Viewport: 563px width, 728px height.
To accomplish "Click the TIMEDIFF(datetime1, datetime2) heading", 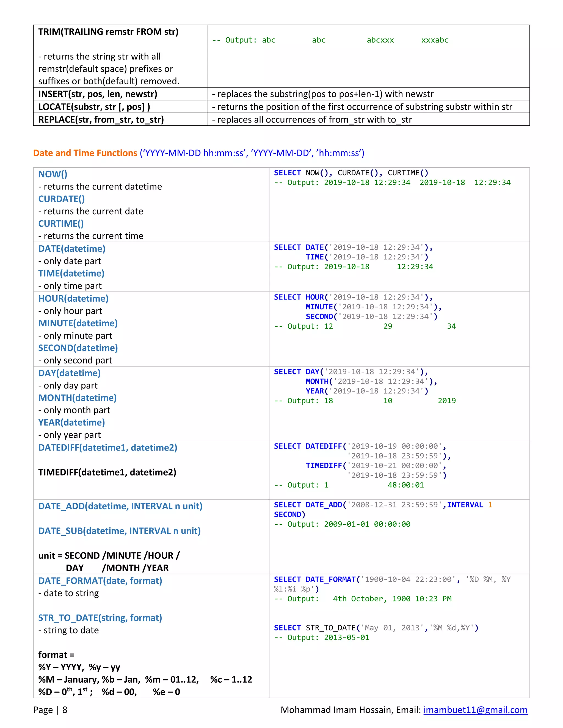I will click(x=107, y=472).
